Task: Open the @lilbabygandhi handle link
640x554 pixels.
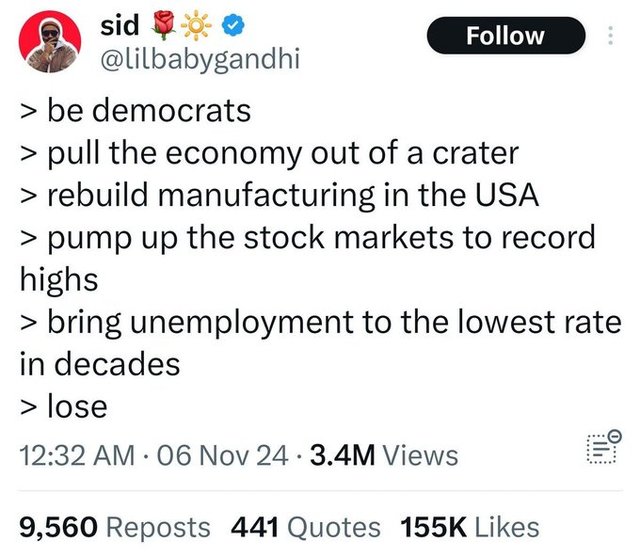Action: coord(199,60)
